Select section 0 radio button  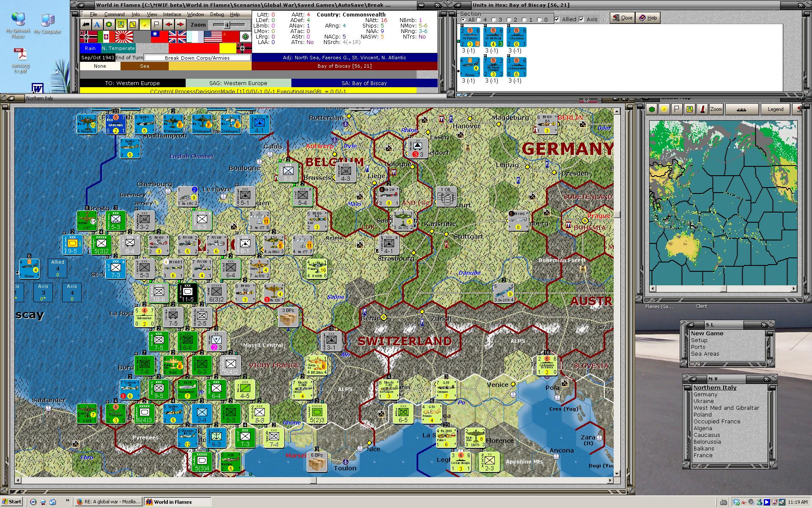click(539, 19)
